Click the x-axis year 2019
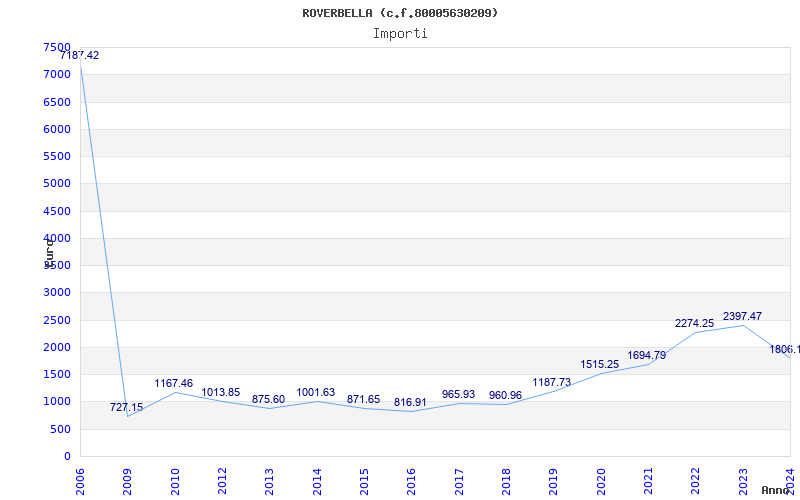 554,482
